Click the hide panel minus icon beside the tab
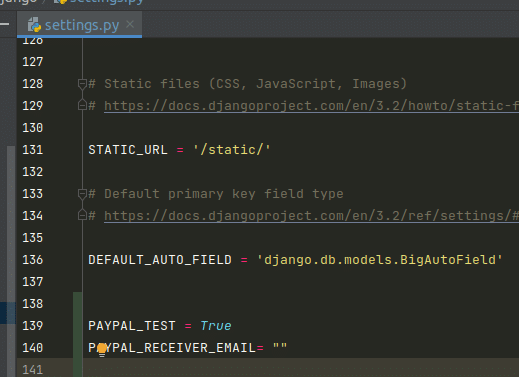The width and height of the screenshot is (519, 377). (x=4, y=24)
